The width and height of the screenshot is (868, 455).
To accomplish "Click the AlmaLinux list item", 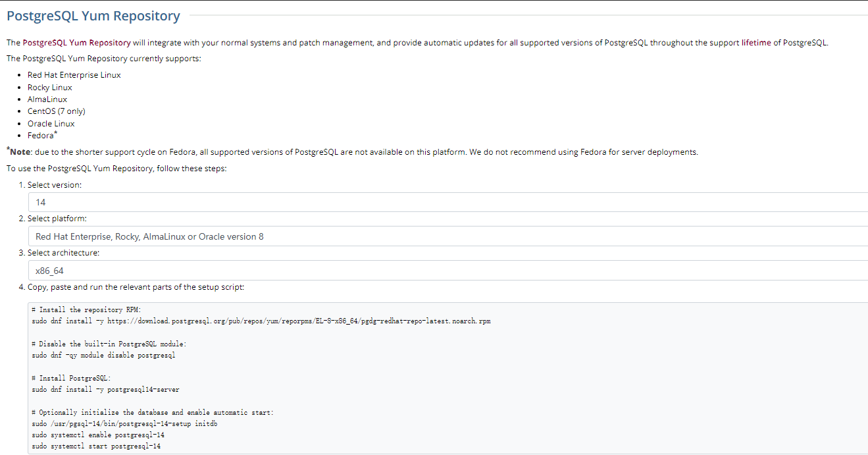I will (x=47, y=99).
